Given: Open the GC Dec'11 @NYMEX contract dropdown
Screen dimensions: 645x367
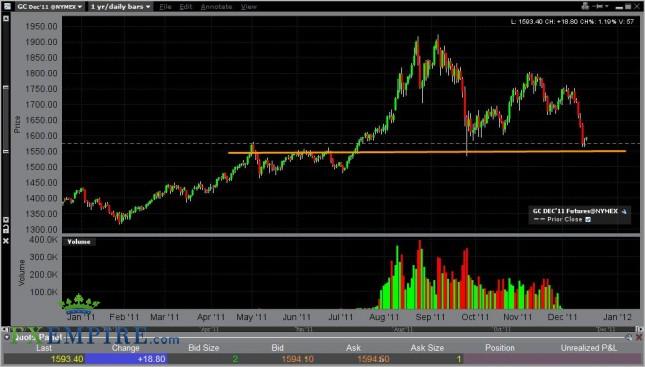Looking at the screenshot, I should click(x=49, y=7).
